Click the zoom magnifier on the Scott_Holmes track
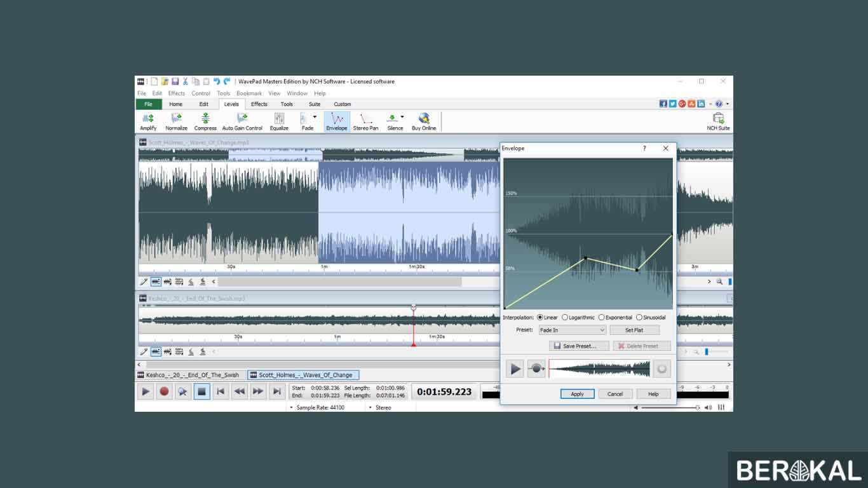Screen dimensions: 868x488 click(719, 281)
